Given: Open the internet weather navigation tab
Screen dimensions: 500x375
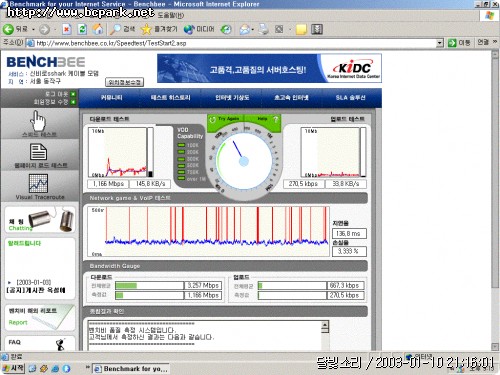Looking at the screenshot, I should coord(232,97).
